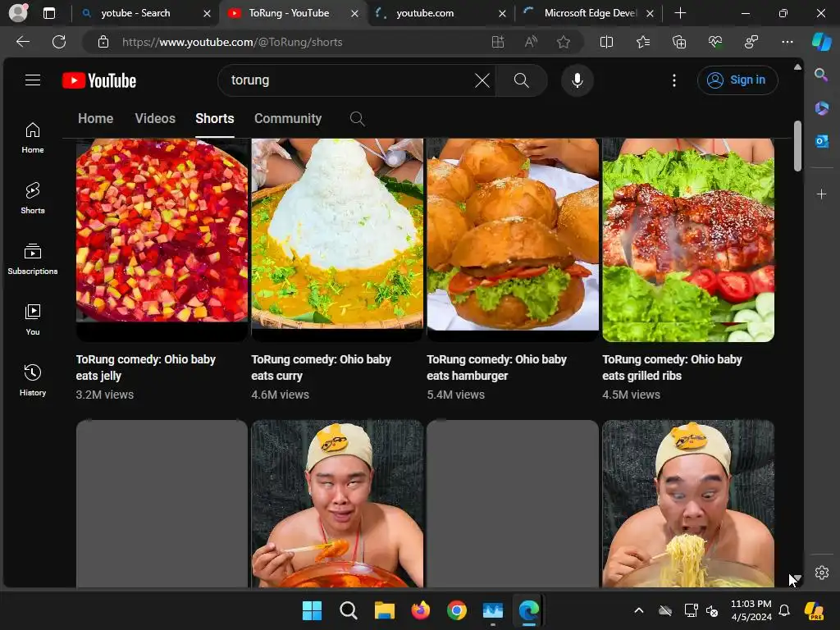This screenshot has width=840, height=630.
Task: Open short with man holding chopsticks over red bowl
Action: [x=337, y=504]
